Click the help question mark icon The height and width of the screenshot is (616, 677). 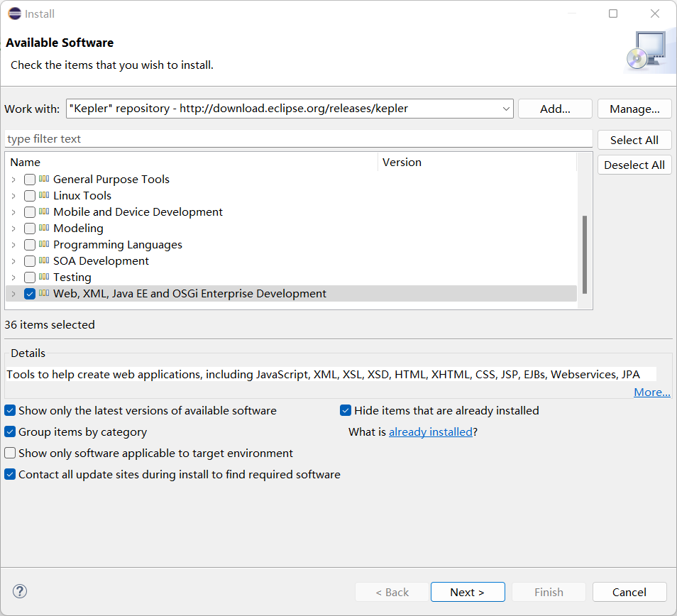[x=20, y=590]
